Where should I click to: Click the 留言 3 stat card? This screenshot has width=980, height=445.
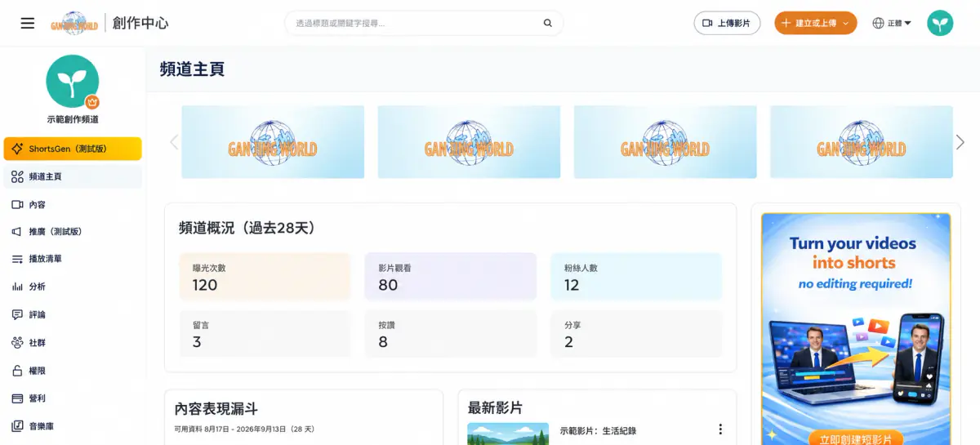[x=265, y=333]
